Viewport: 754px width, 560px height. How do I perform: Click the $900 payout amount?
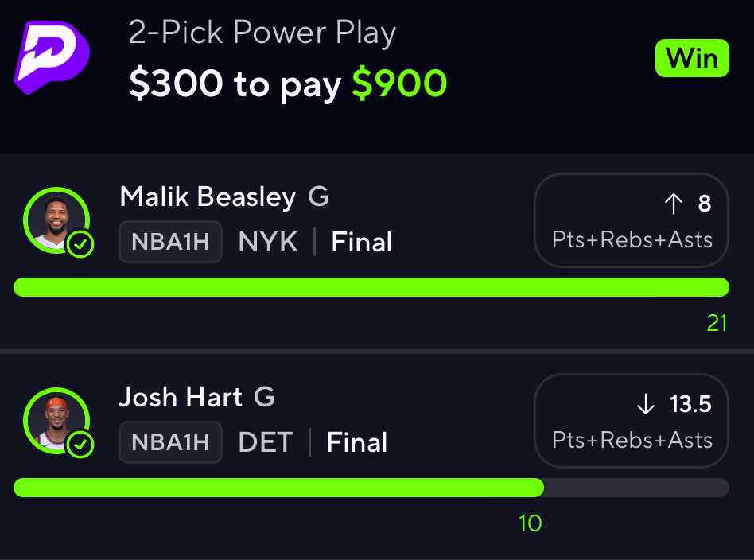399,84
